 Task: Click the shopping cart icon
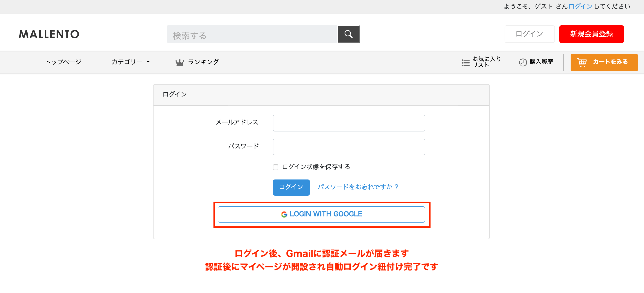(x=582, y=62)
